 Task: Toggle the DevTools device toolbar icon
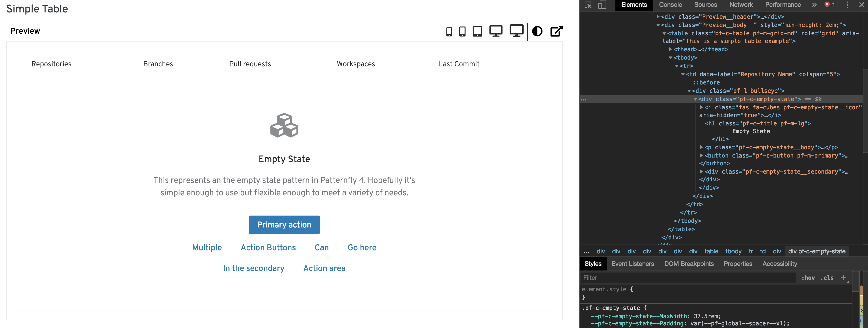pyautogui.click(x=602, y=5)
